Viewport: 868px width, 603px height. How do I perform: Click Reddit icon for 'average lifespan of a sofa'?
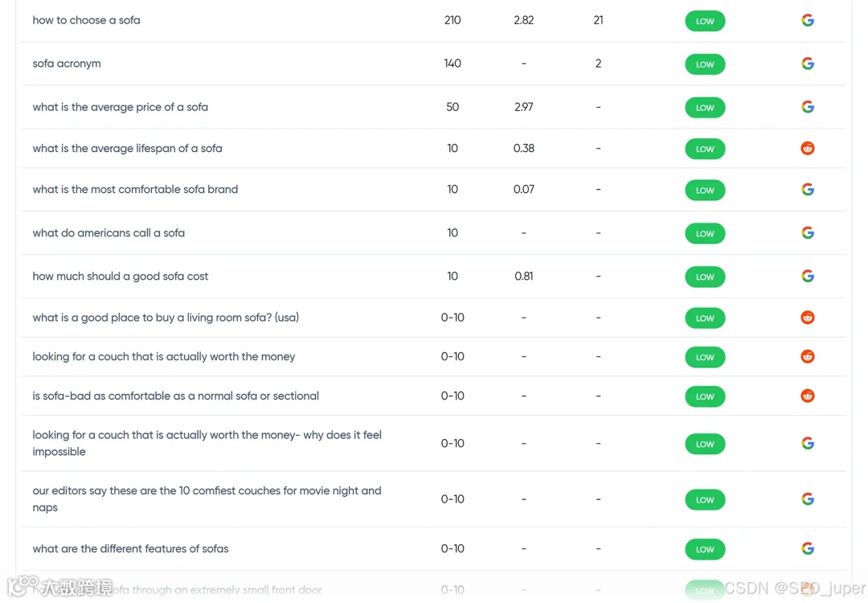808,149
